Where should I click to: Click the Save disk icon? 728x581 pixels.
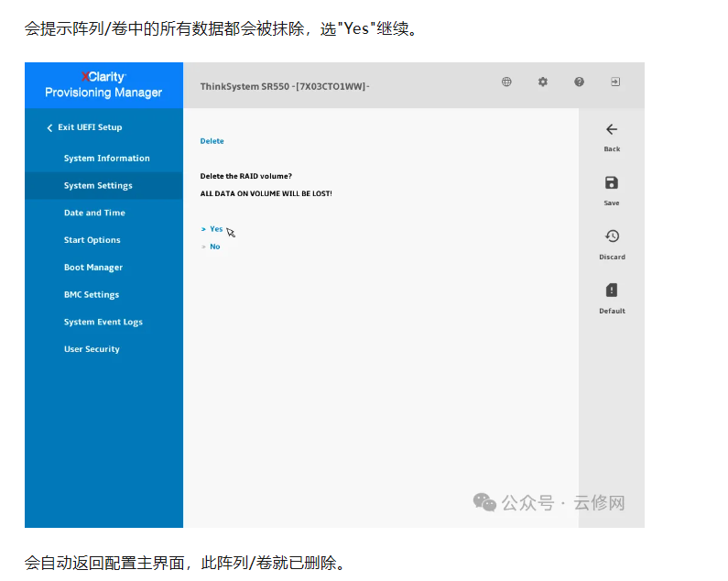point(612,182)
